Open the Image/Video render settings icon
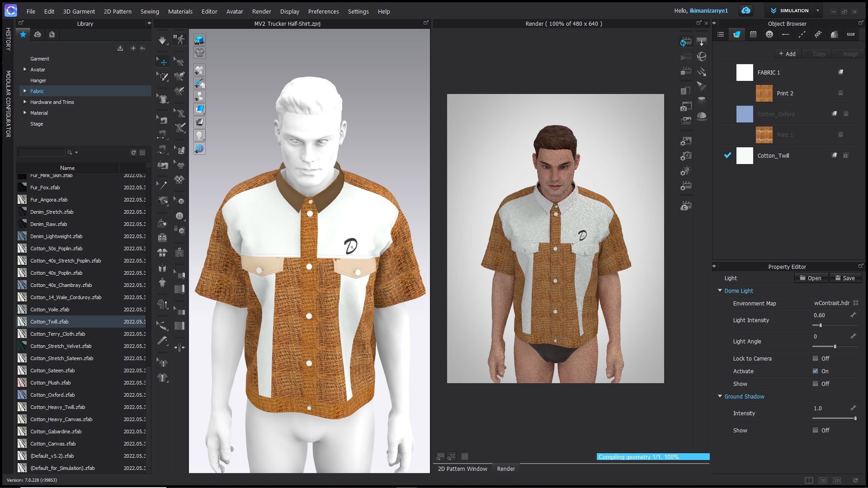 pyautogui.click(x=686, y=141)
